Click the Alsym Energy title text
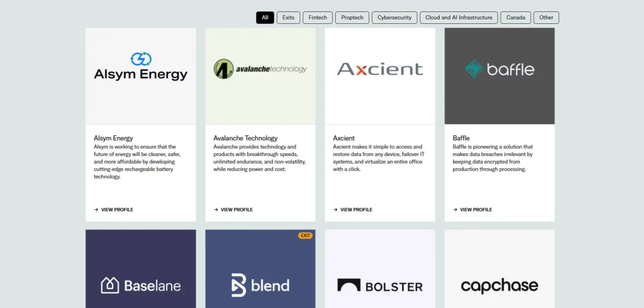Screen dimensions: 644x308 pos(113,138)
